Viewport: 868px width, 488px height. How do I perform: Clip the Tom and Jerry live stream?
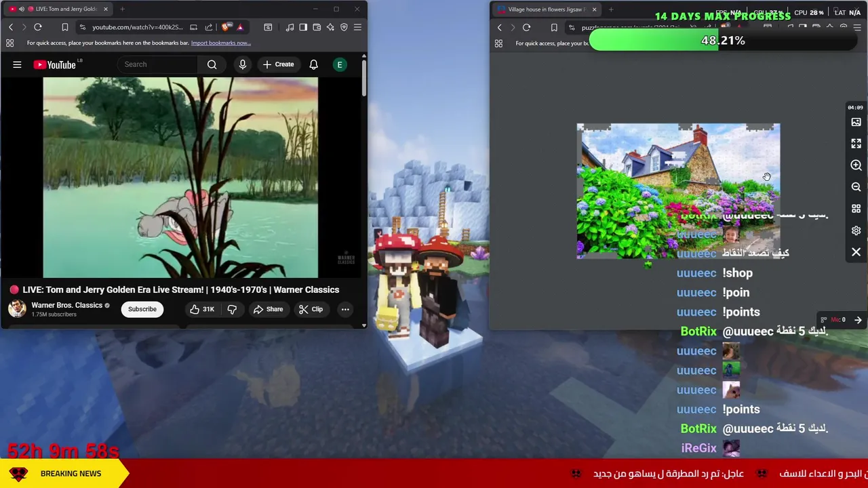click(311, 309)
